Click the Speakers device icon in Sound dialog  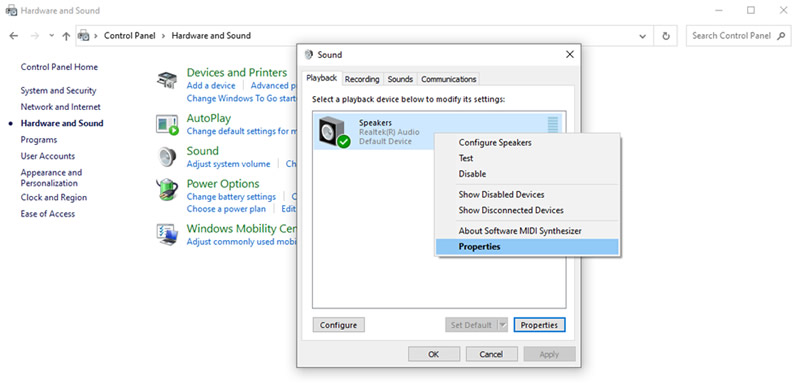(x=335, y=132)
